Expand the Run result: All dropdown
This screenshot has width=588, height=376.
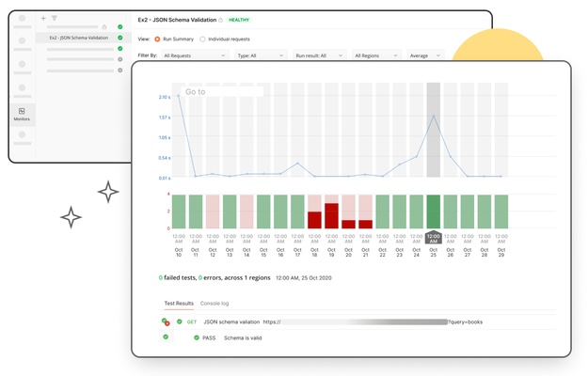click(x=318, y=55)
